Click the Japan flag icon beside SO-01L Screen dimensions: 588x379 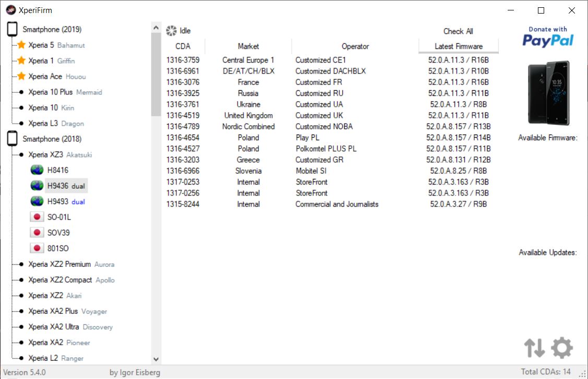37,217
